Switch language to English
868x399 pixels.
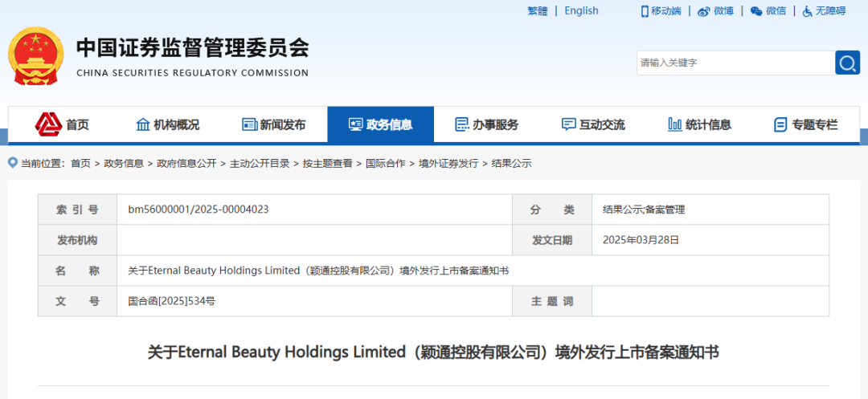click(x=581, y=11)
